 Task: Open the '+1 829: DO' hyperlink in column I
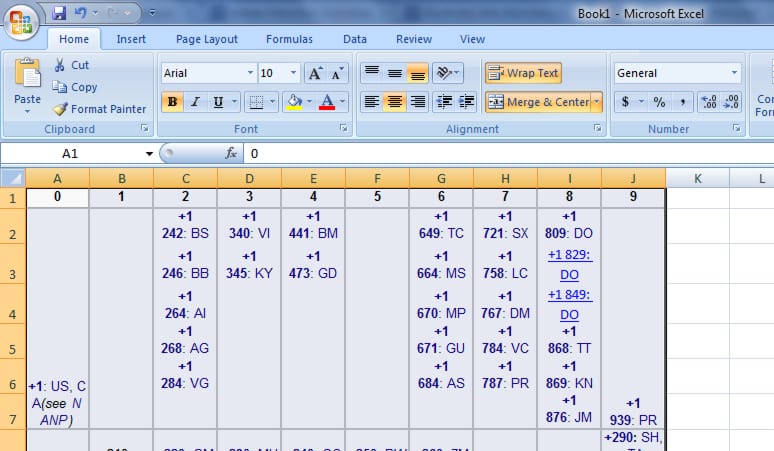point(569,264)
